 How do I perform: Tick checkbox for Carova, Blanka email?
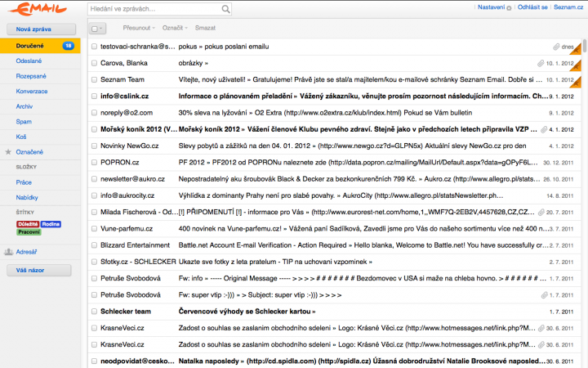(94, 63)
